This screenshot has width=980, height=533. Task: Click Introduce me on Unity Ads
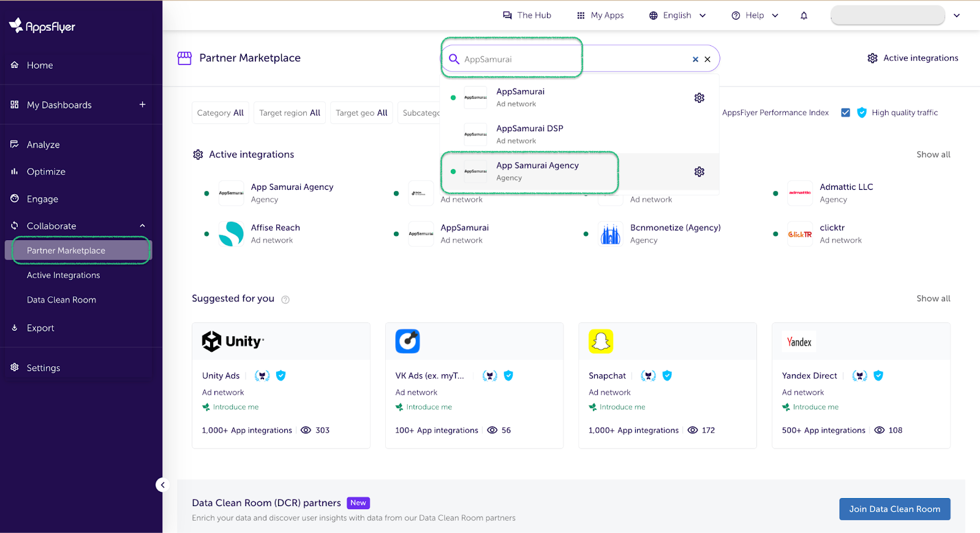[x=230, y=407]
